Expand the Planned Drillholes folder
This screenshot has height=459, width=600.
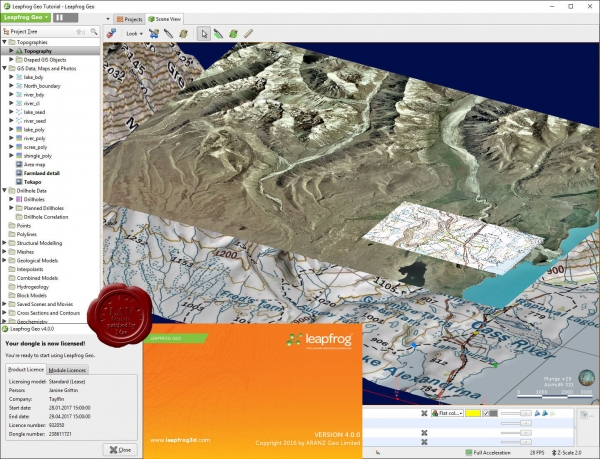click(11, 208)
